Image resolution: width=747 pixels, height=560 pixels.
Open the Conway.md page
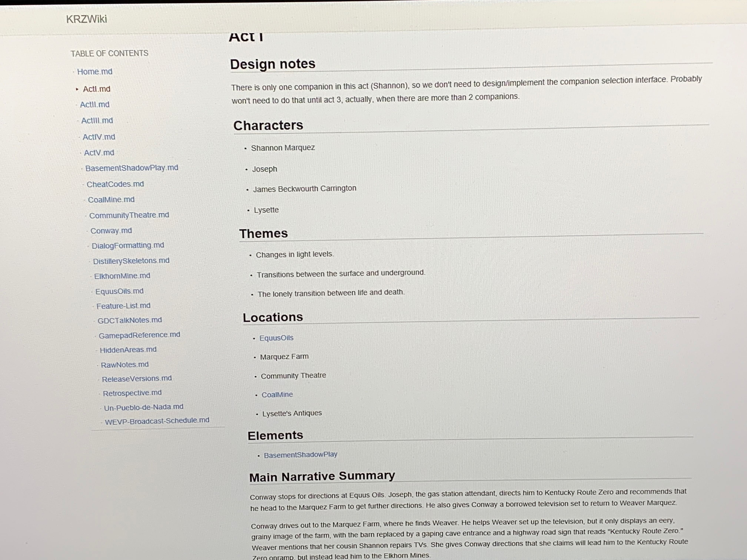pos(111,231)
